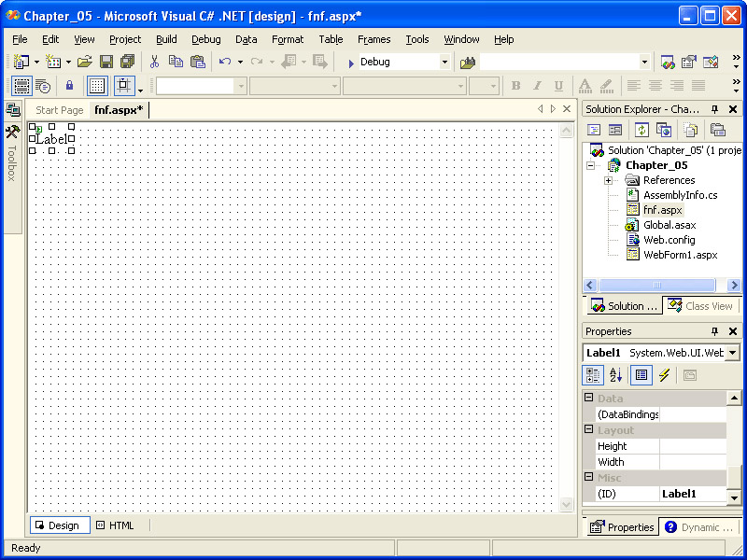Screen dimensions: 747x560
Task: Sort properties with the Alphabetic icon
Action: [x=616, y=375]
